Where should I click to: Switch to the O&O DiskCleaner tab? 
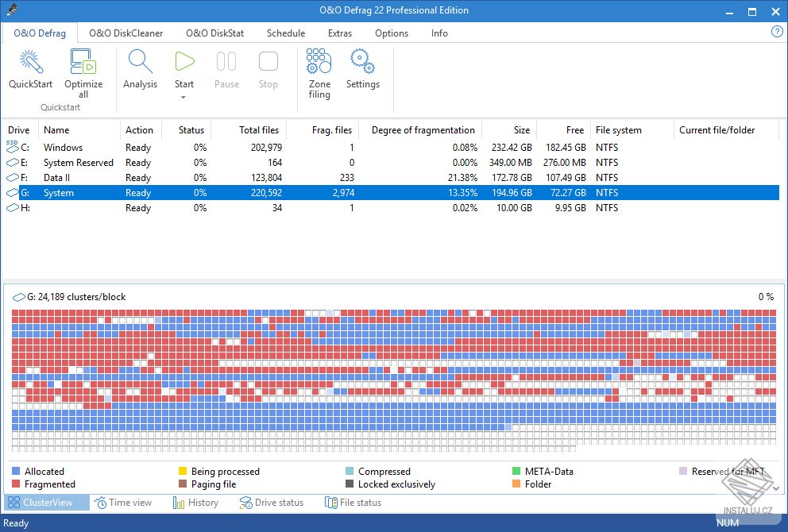(126, 33)
